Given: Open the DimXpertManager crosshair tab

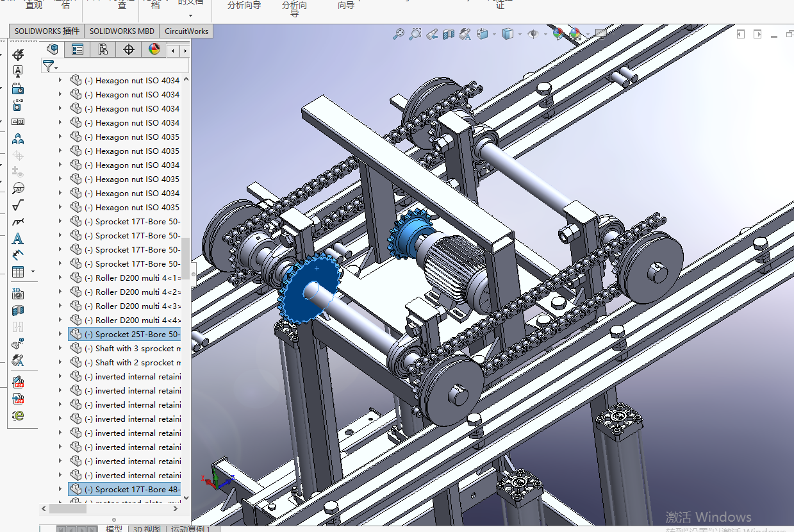Looking at the screenshot, I should point(128,49).
